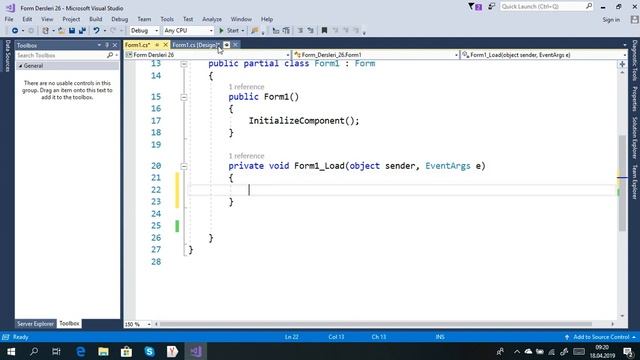Collapse the General group in Toolbox
Image resolution: width=640 pixels, height=360 pixels.
tap(20, 66)
